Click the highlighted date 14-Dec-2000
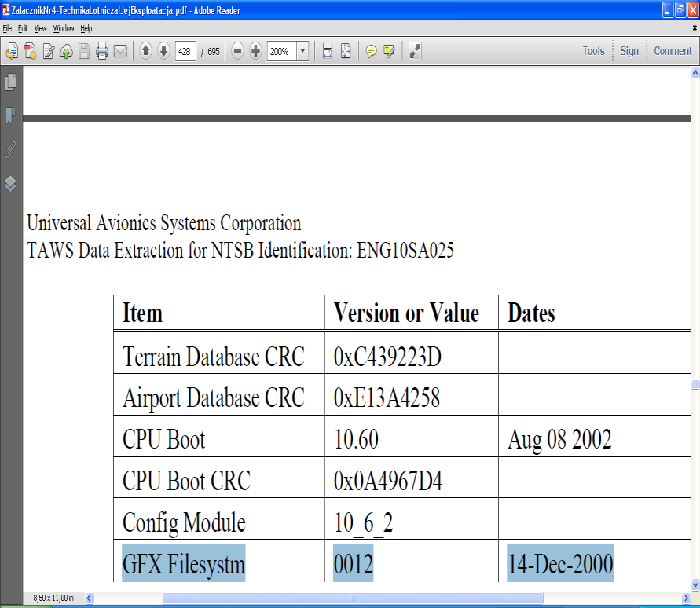The width and height of the screenshot is (700, 608). (x=560, y=563)
